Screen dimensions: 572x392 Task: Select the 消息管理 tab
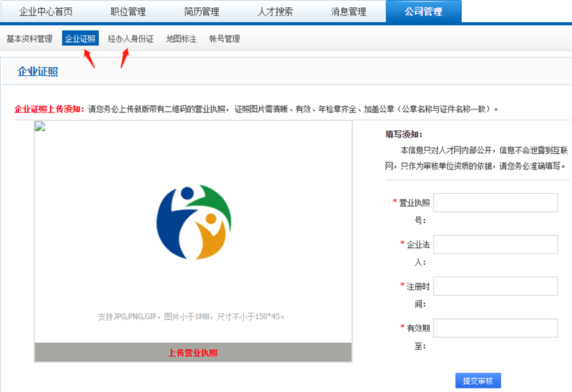point(348,11)
